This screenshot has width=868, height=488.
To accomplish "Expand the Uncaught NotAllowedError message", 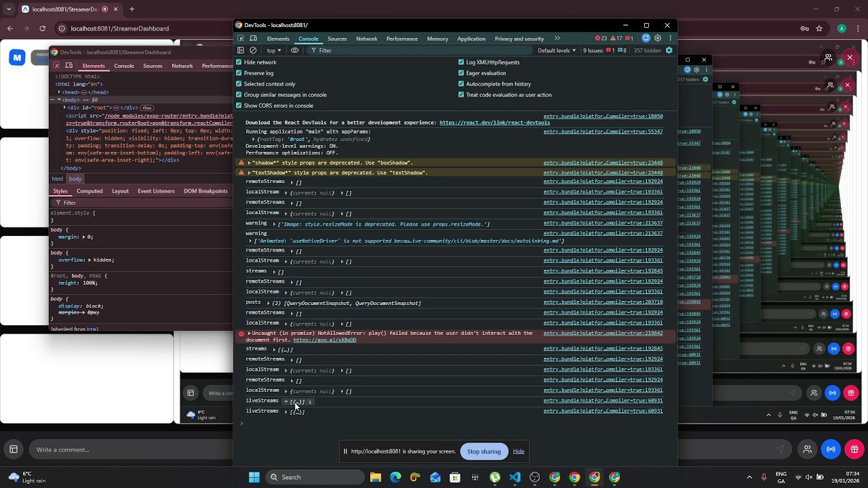I will (250, 333).
